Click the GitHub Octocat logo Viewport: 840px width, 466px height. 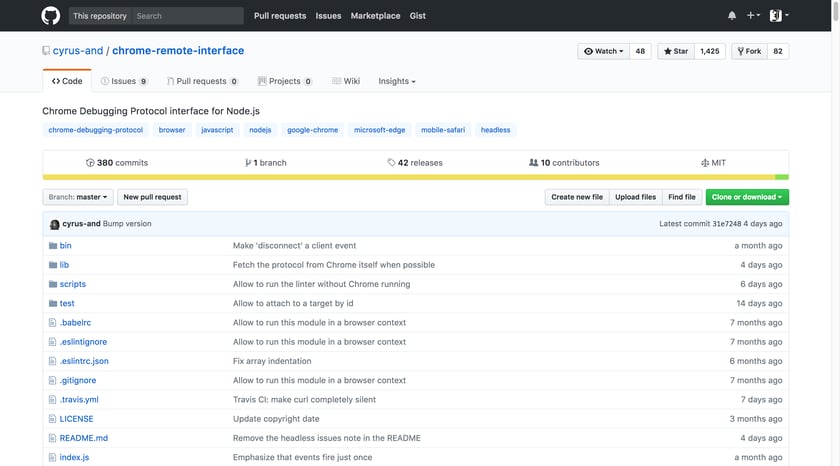click(x=51, y=16)
